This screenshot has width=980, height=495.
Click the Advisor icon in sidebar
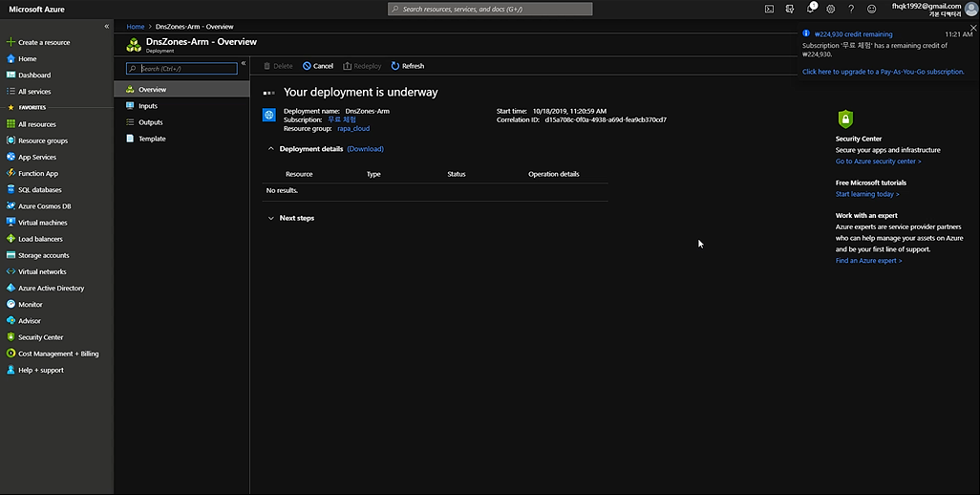click(x=11, y=321)
